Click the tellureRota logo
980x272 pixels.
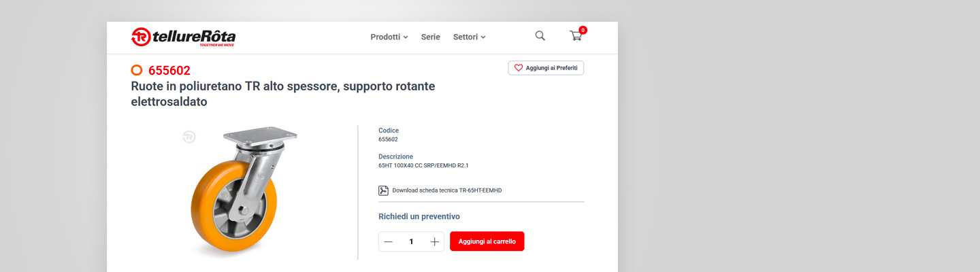(x=183, y=37)
